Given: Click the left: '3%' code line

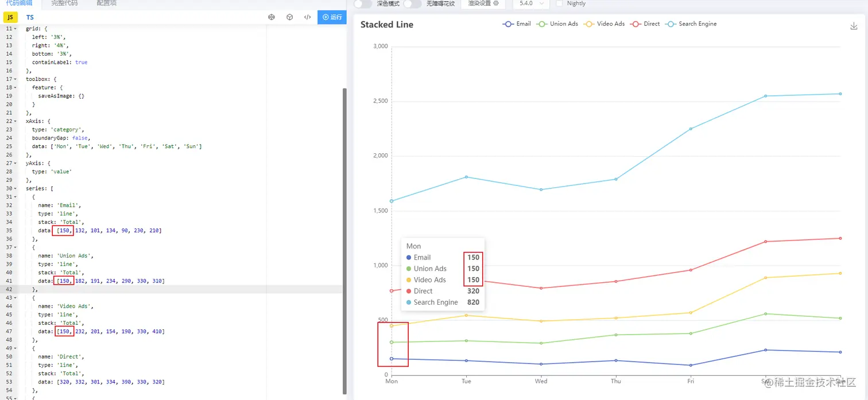Looking at the screenshot, I should pos(49,37).
